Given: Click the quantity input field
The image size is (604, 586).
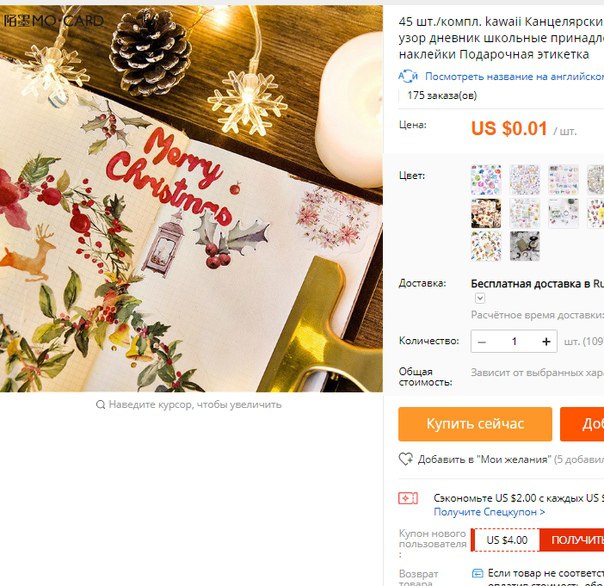Looking at the screenshot, I should [x=514, y=342].
